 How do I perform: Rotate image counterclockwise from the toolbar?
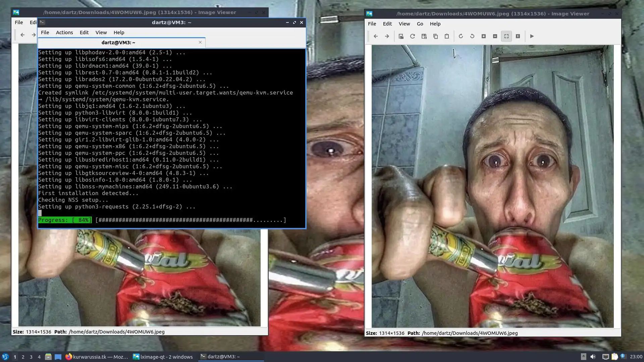pos(472,36)
